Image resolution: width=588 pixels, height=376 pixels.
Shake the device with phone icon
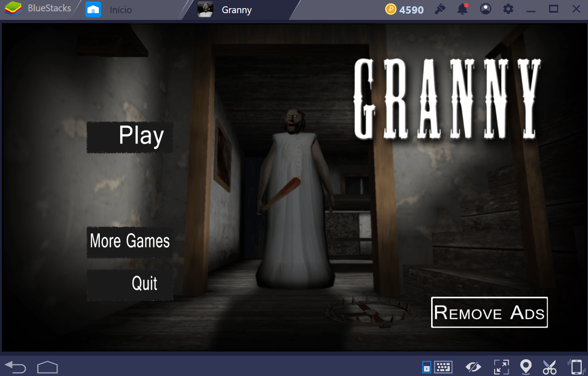click(x=575, y=366)
